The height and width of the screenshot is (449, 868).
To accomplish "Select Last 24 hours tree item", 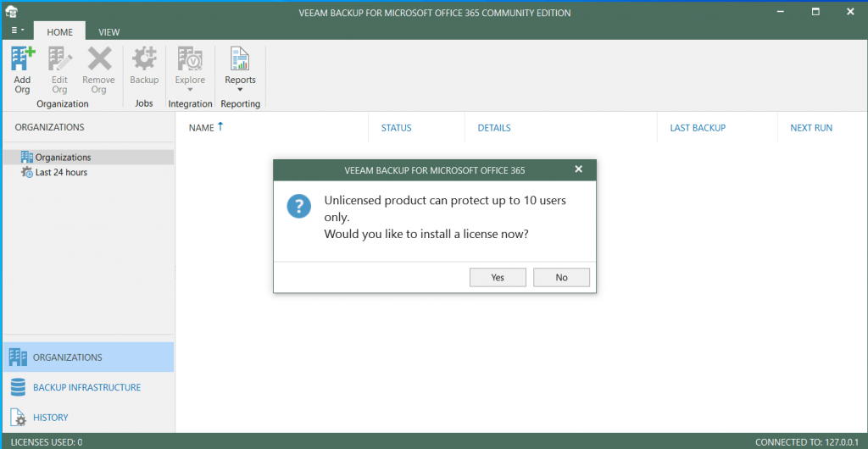I will [x=61, y=173].
